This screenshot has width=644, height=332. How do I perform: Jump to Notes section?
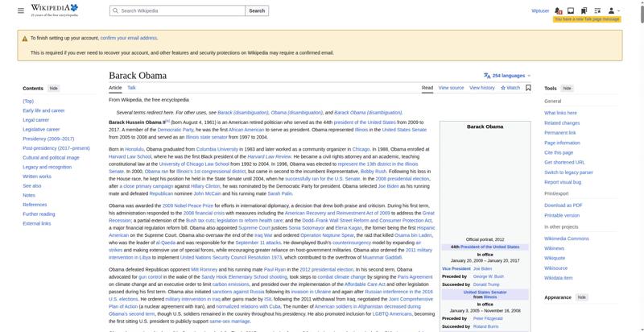click(29, 195)
